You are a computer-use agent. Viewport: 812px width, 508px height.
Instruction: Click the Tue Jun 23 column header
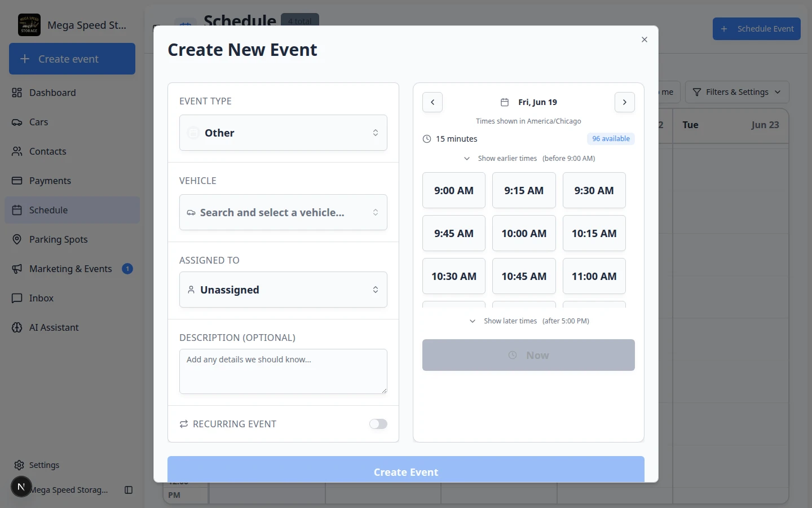click(731, 125)
